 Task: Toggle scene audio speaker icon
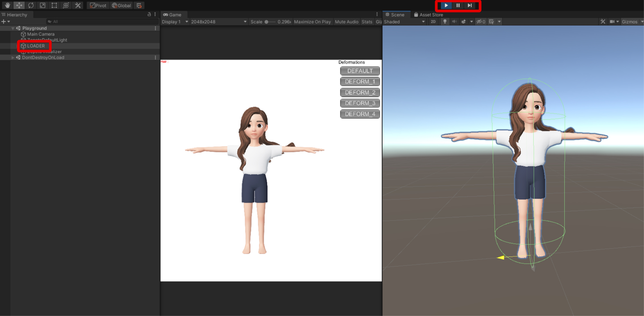[454, 22]
